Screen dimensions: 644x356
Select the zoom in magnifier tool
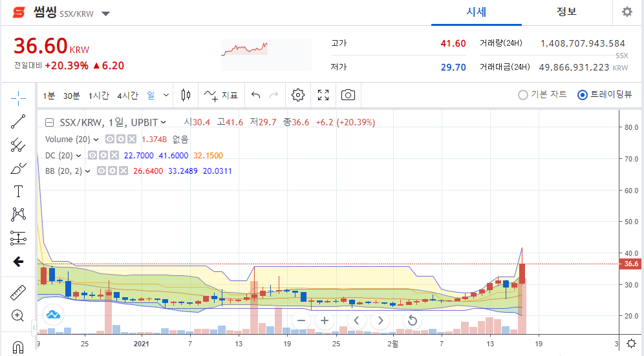(17, 315)
